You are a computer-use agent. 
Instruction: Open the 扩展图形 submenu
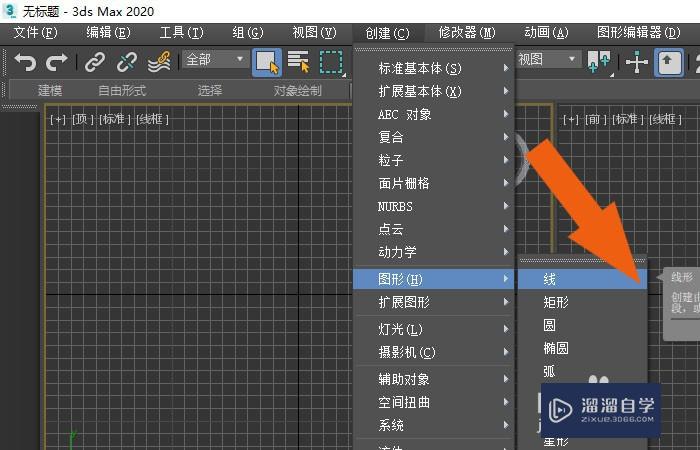[433, 302]
